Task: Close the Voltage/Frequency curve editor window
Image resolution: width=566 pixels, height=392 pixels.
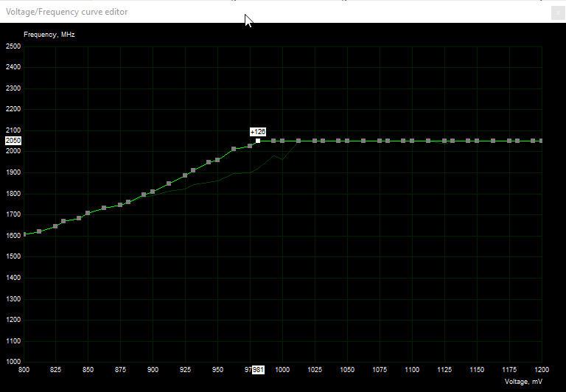Action: coord(558,13)
